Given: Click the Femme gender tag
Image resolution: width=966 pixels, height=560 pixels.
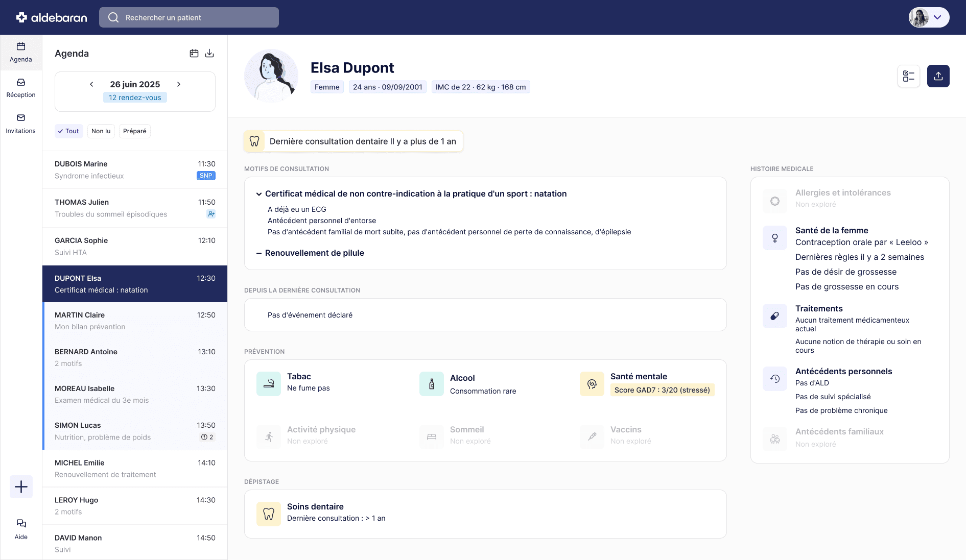Looking at the screenshot, I should [x=327, y=87].
